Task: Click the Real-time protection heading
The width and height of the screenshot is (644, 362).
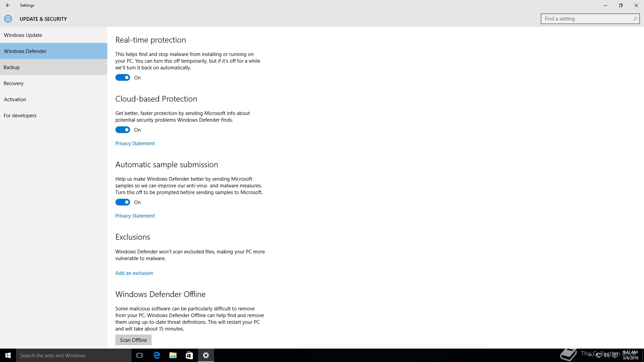Action: click(151, 40)
